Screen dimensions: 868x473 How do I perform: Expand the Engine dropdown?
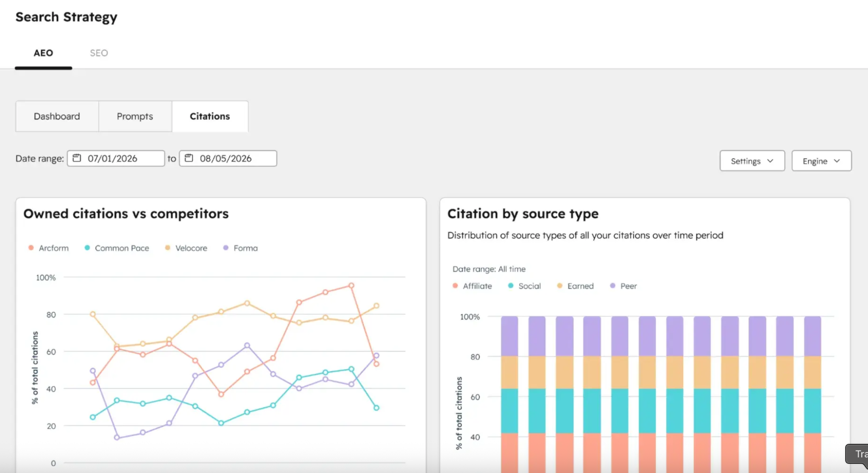click(x=821, y=161)
